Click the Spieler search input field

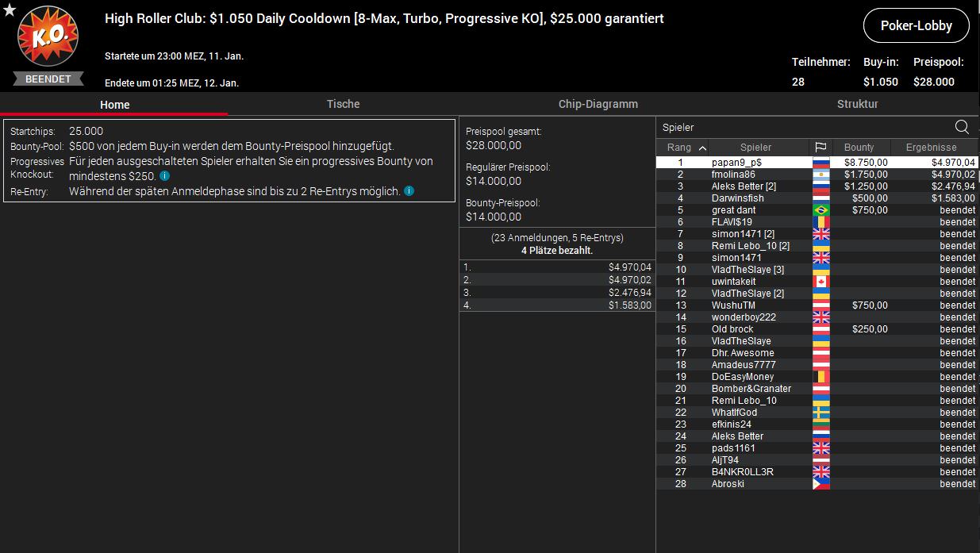click(x=801, y=127)
